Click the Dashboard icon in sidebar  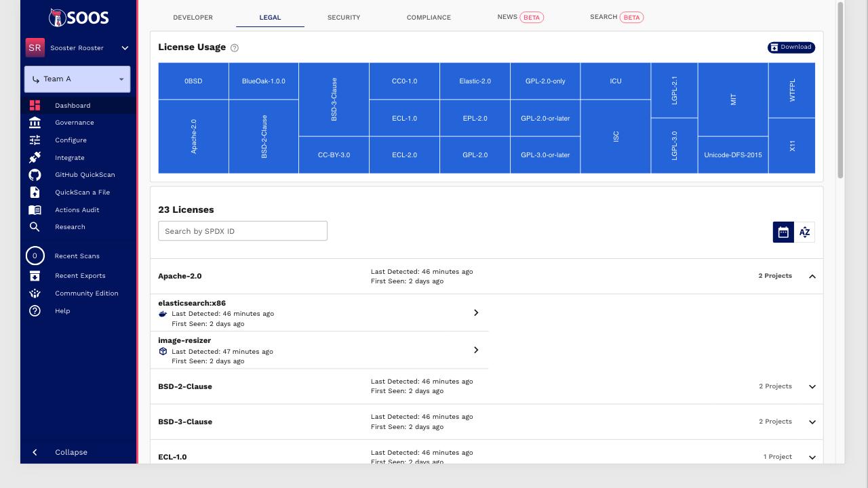[x=35, y=106]
